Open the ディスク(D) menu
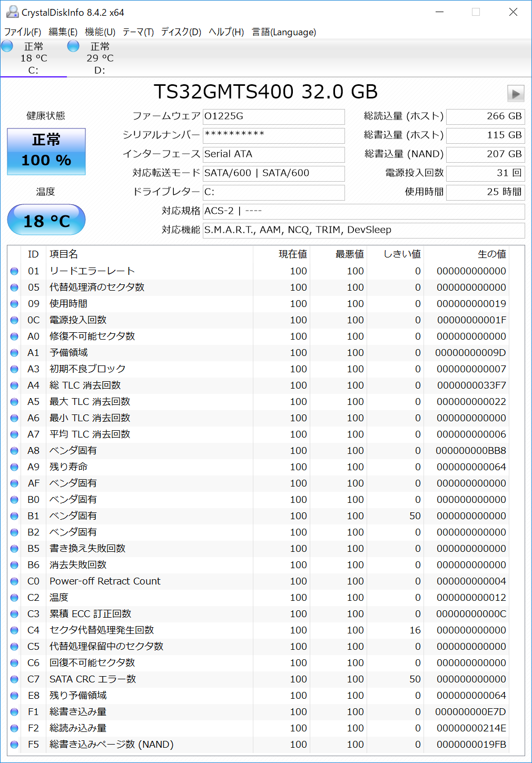 click(181, 32)
